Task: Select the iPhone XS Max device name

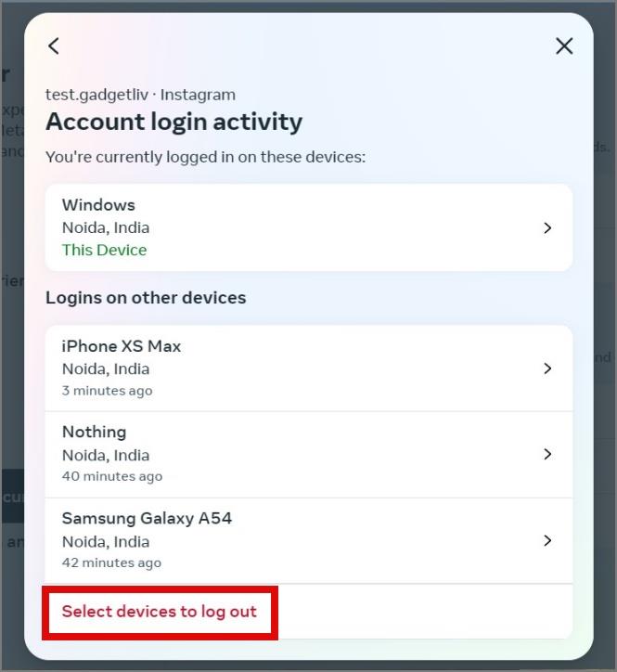Action: pos(122,346)
